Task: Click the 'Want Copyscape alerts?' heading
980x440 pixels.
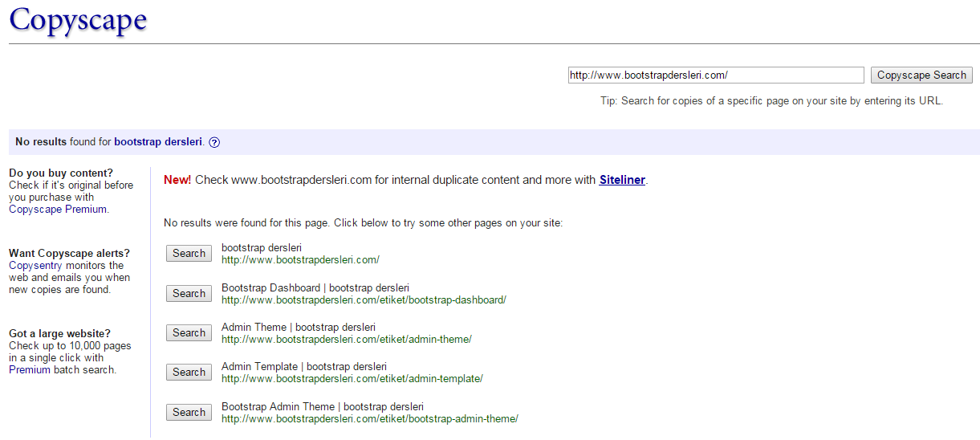Action: point(69,253)
